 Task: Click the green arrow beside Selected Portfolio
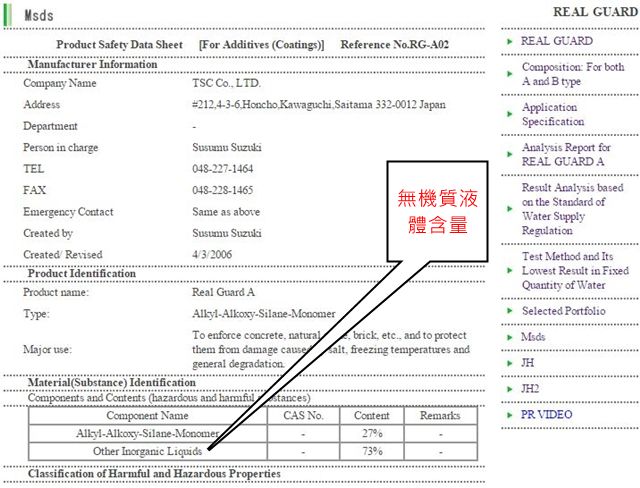[509, 311]
